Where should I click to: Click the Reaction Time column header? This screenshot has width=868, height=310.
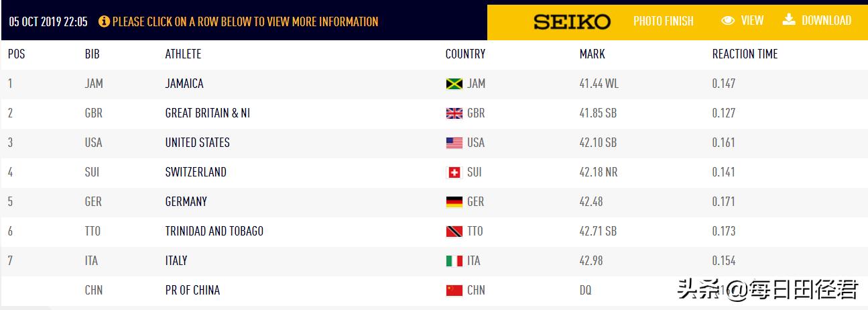(745, 54)
